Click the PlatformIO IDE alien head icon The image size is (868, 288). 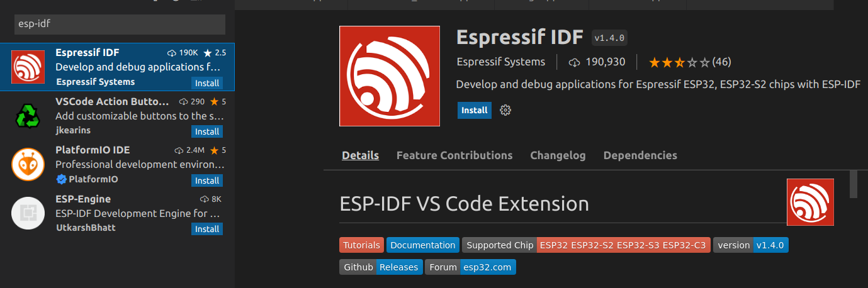28,165
